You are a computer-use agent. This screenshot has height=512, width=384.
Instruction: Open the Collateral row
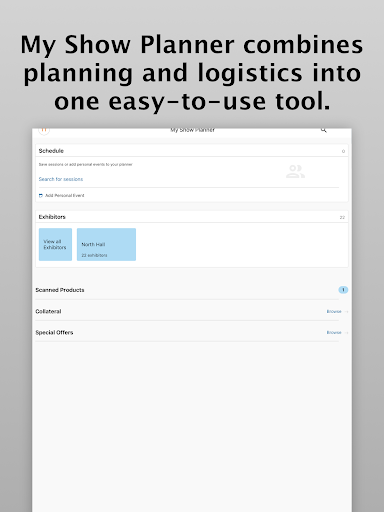tap(192, 311)
